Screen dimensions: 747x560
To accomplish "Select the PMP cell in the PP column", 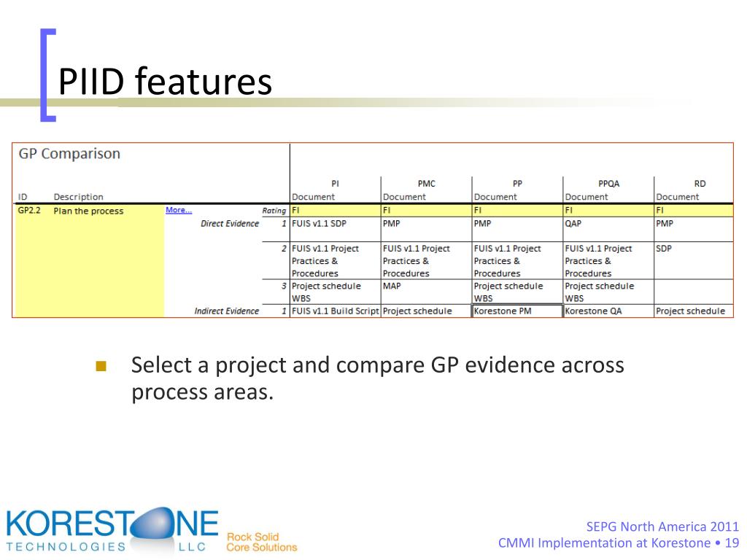I will [517, 230].
